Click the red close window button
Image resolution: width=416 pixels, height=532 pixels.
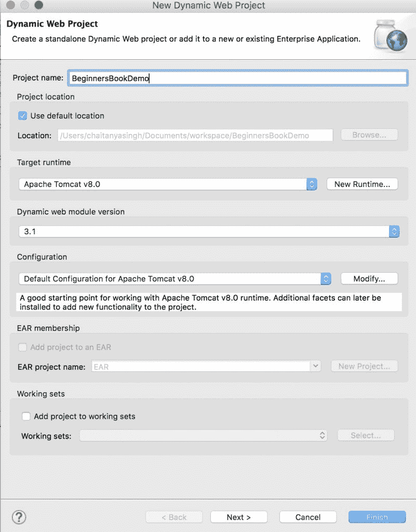10,5
